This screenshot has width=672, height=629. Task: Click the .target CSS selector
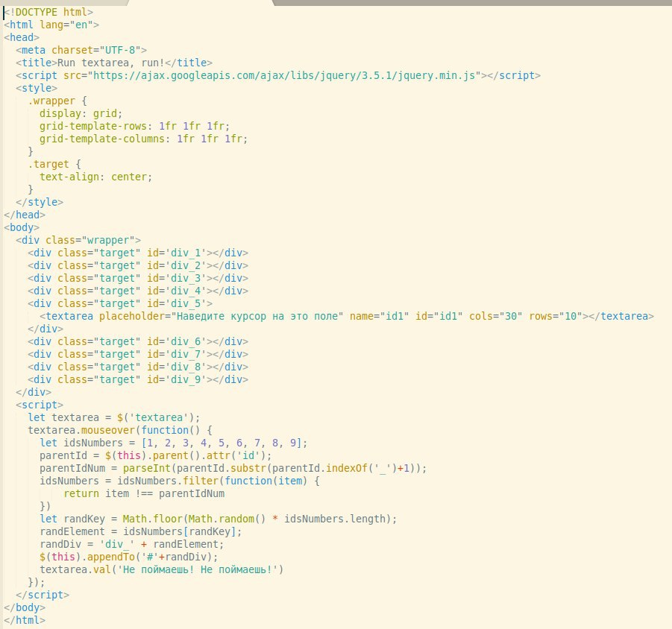point(48,165)
